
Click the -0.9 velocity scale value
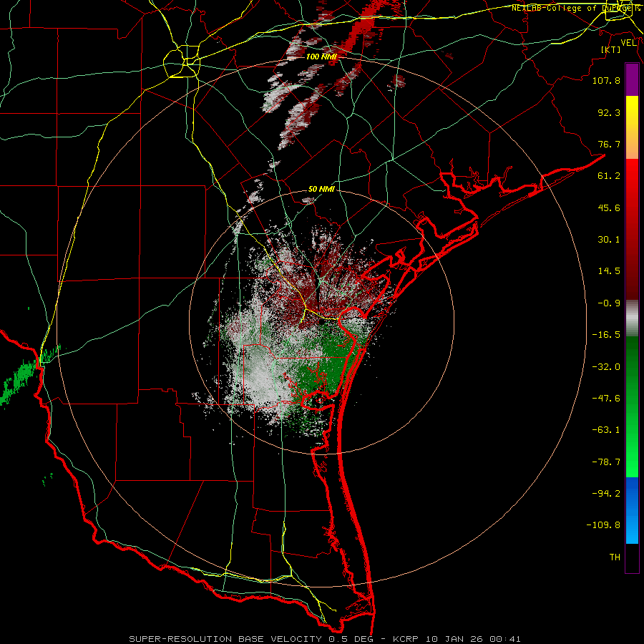[609, 303]
